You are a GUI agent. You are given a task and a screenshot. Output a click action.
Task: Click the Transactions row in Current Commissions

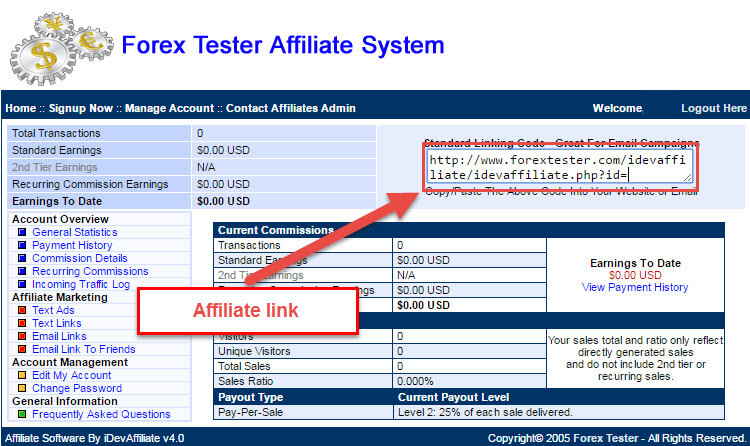tap(379, 245)
